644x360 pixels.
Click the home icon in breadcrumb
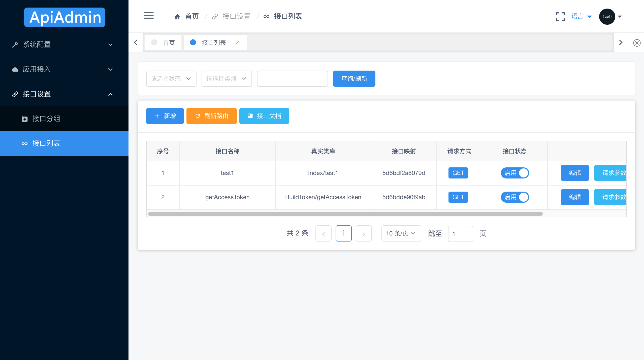pos(177,17)
